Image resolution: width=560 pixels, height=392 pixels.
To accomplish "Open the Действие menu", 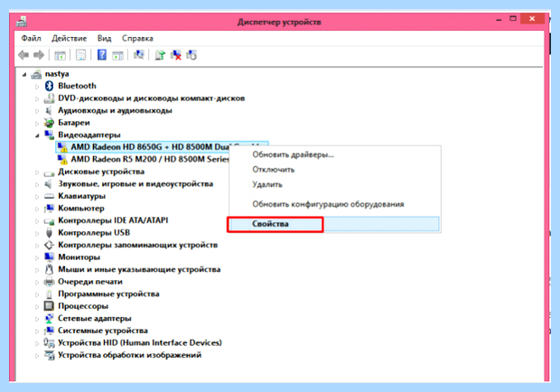I will 70,38.
